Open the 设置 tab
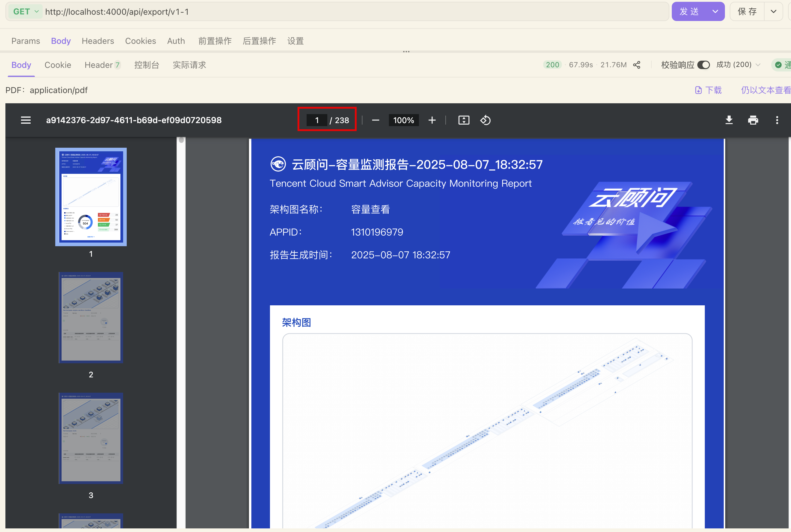Viewport: 791px width, 532px height. click(x=295, y=41)
